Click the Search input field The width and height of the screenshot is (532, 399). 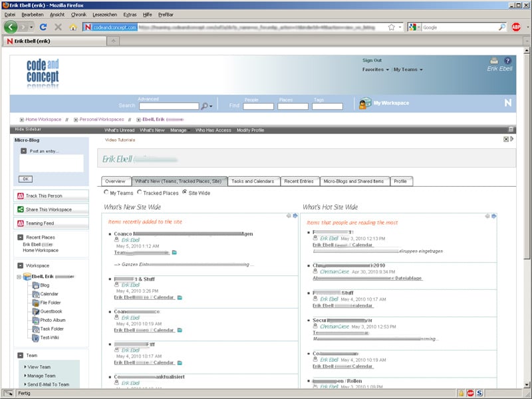coord(169,106)
